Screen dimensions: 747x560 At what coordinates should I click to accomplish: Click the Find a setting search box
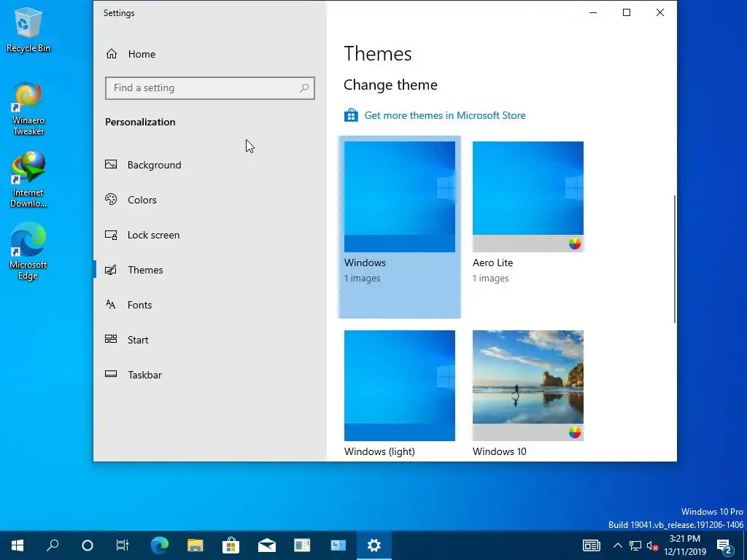point(210,88)
